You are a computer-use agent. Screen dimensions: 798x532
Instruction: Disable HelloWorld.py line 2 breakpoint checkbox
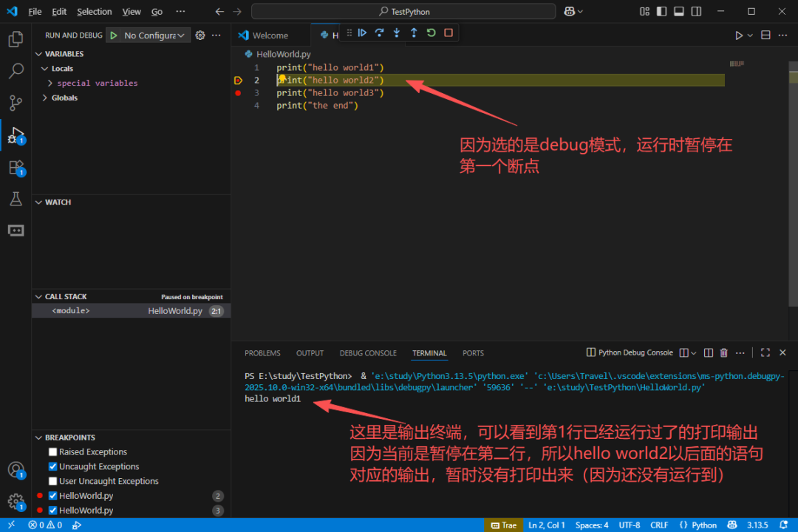tap(52, 495)
